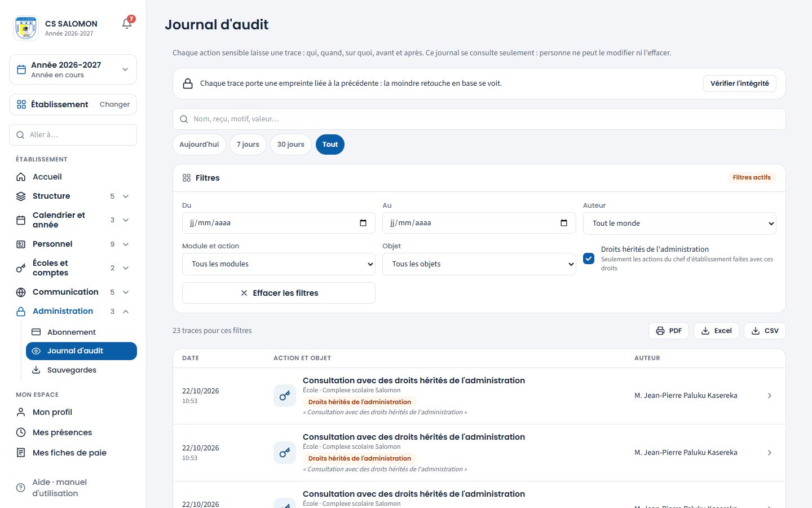The width and height of the screenshot is (812, 508).
Task: Click the key icon of second audit row
Action: click(x=285, y=453)
